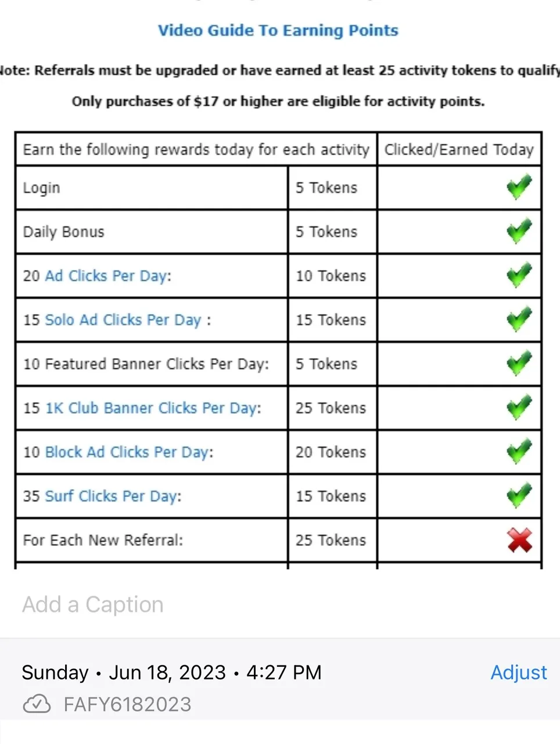The width and height of the screenshot is (560, 744).
Task: Tap the cloud sync icon near FAFY6182023
Action: (x=37, y=704)
